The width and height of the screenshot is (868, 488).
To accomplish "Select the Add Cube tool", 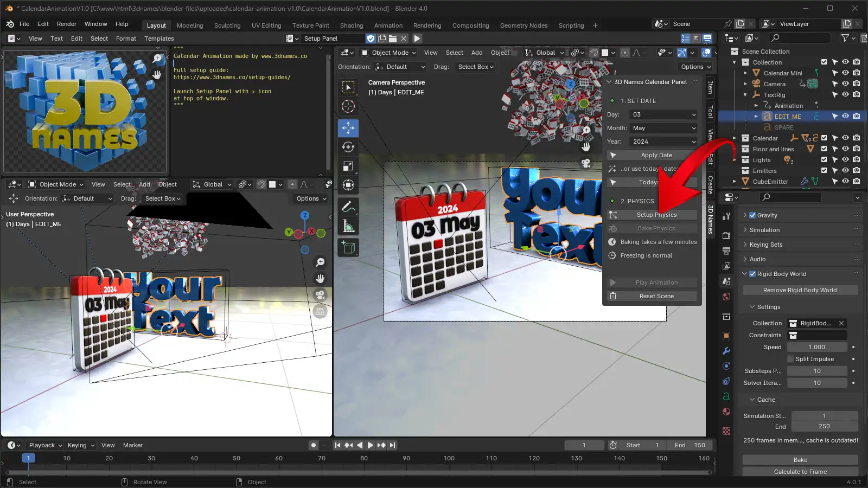I will tap(348, 248).
